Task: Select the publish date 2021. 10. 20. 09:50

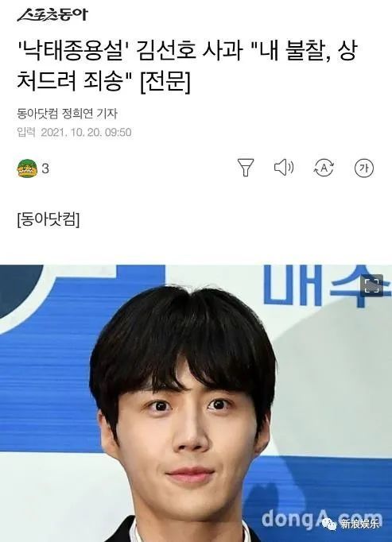Action: point(86,133)
